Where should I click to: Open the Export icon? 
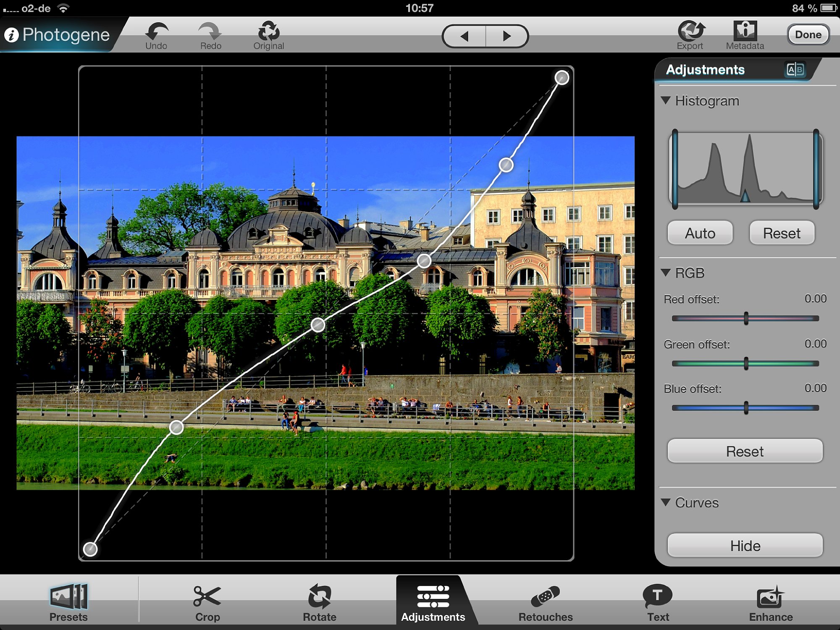pyautogui.click(x=690, y=31)
